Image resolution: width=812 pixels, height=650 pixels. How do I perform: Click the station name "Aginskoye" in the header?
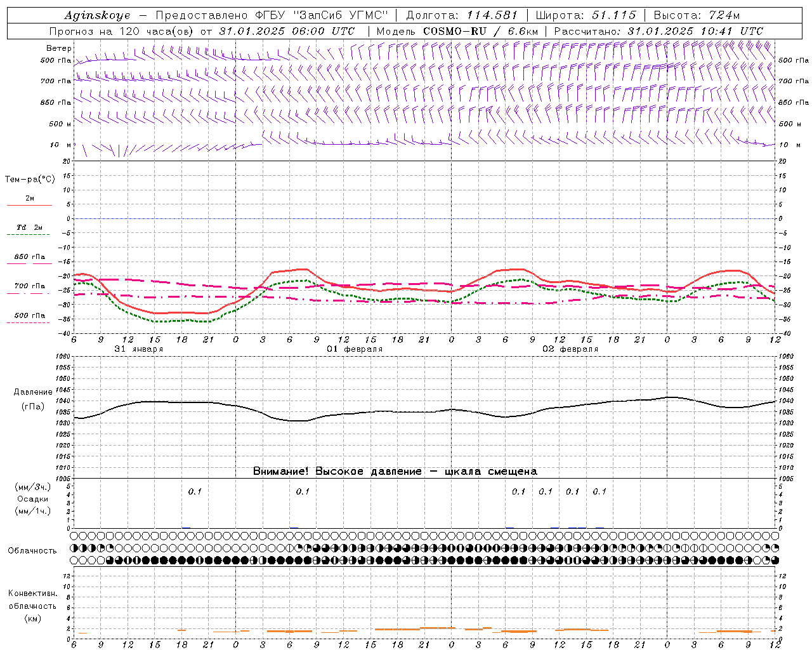point(97,15)
